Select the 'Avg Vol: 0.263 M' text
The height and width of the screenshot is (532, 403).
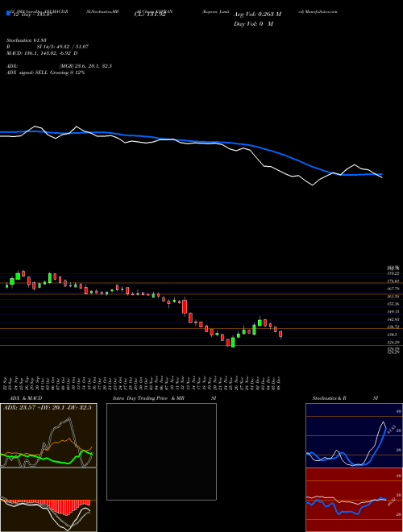click(x=257, y=15)
